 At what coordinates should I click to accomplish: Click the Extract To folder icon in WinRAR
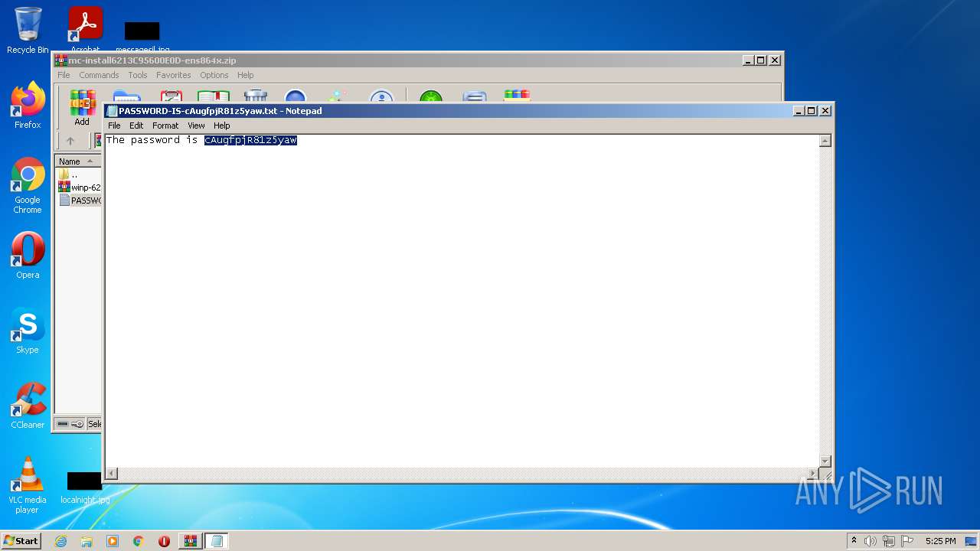pos(126,96)
